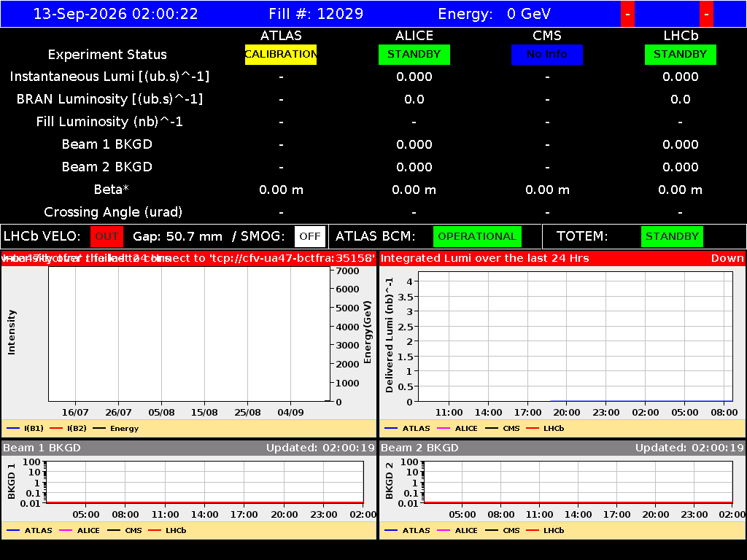Click the BRAN Luminosity row label
This screenshot has width=747, height=560.
[109, 99]
